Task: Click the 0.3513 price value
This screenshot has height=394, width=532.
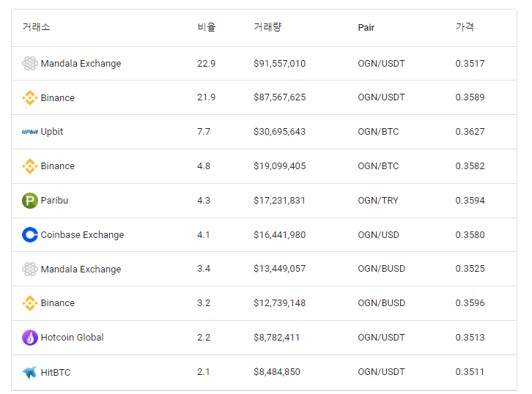Action: click(x=470, y=338)
